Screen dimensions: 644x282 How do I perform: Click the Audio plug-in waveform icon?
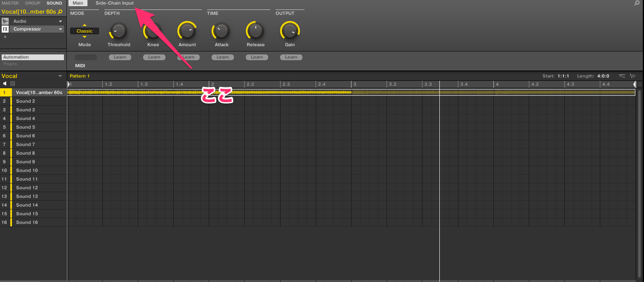[5, 21]
